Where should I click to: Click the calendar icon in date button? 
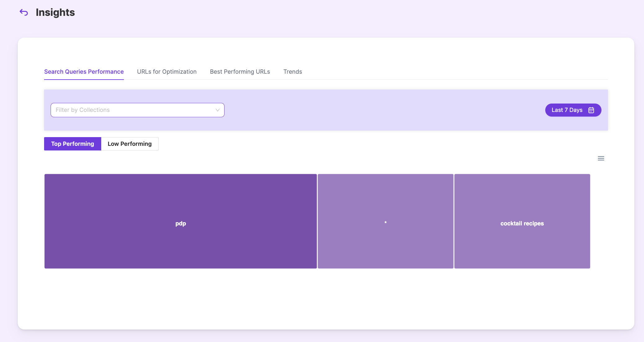coord(591,110)
